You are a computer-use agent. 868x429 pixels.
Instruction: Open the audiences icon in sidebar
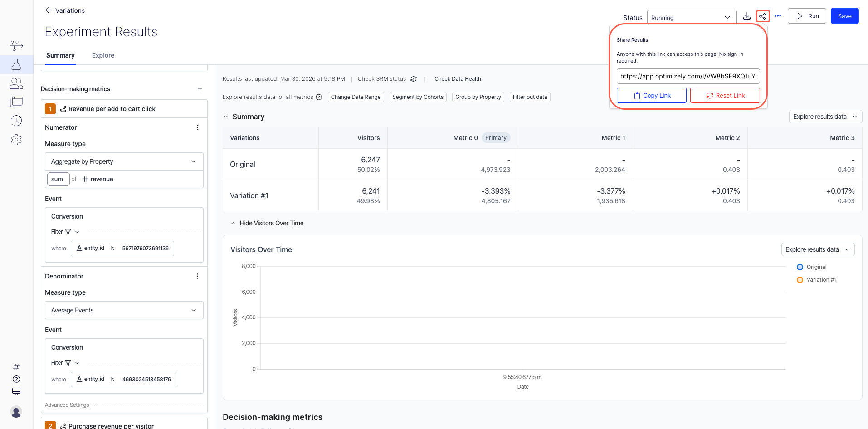click(16, 83)
